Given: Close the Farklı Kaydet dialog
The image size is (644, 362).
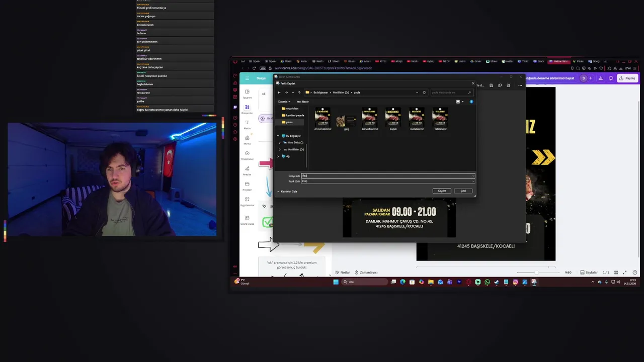Looking at the screenshot, I should [472, 83].
